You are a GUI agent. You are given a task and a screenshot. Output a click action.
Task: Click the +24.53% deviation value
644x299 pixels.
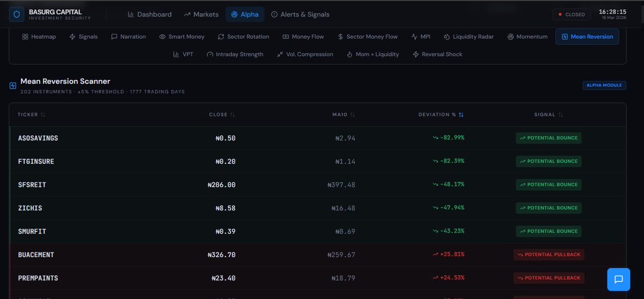[449, 278]
